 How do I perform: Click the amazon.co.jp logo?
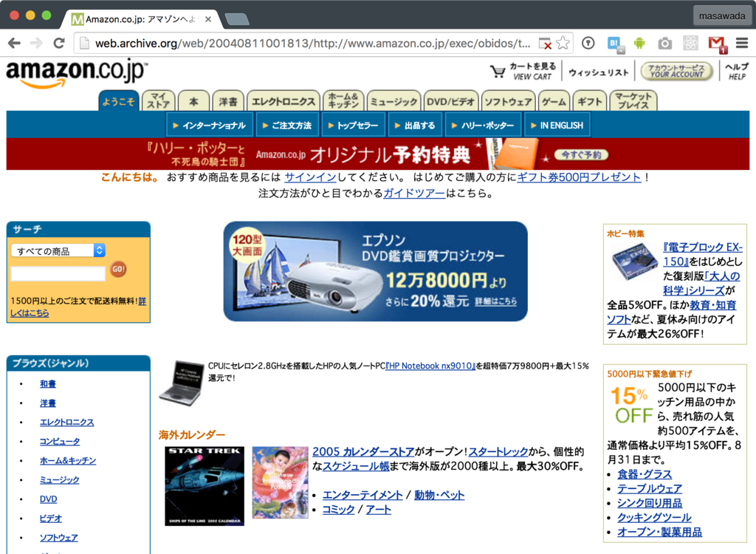click(76, 73)
